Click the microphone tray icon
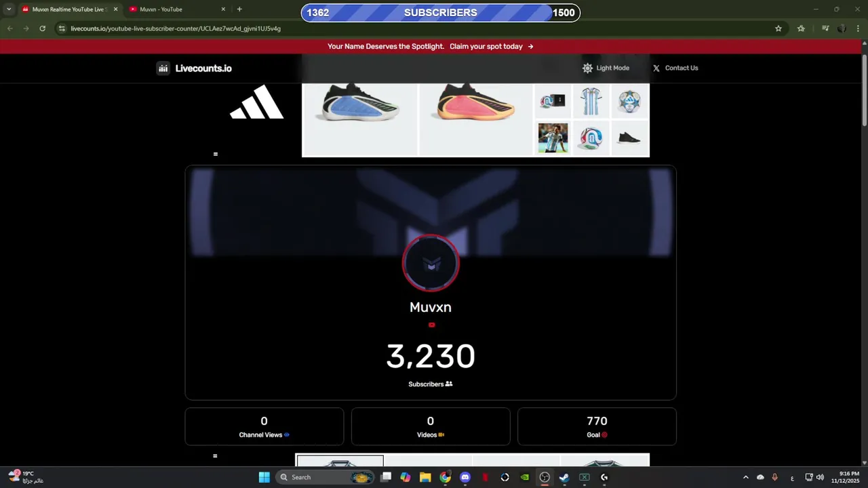868x488 pixels. pos(774,477)
